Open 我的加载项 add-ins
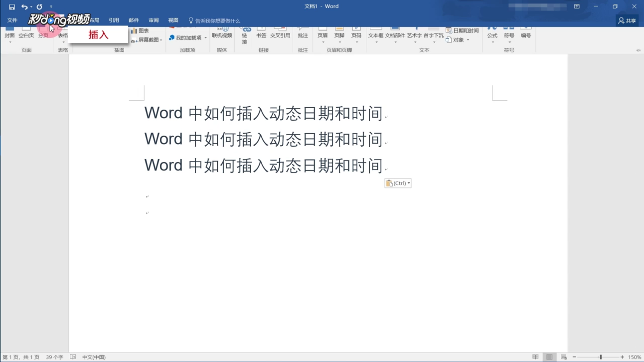This screenshot has height=362, width=644. (185, 38)
